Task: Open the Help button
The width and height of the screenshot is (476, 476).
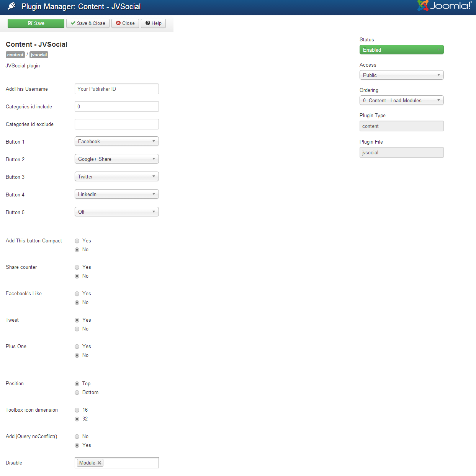Action: coord(153,23)
